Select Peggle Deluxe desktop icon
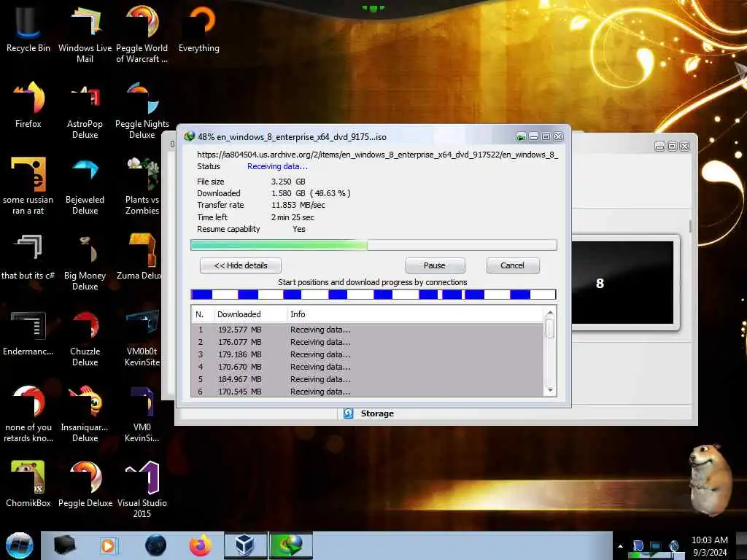 (x=85, y=483)
